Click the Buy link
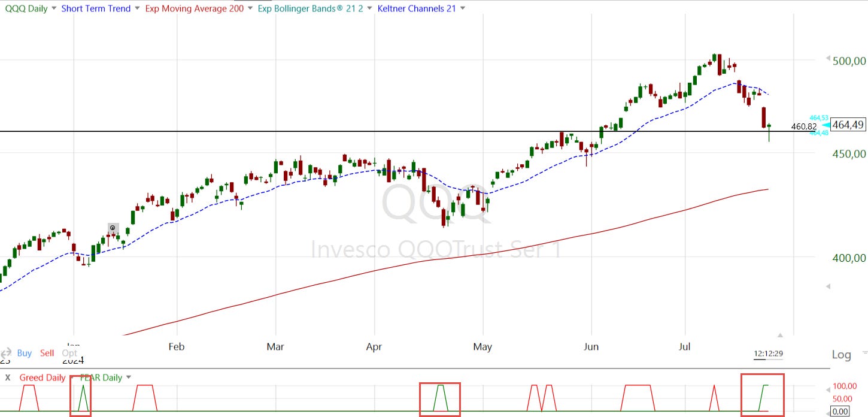This screenshot has height=417, width=868. pos(25,353)
